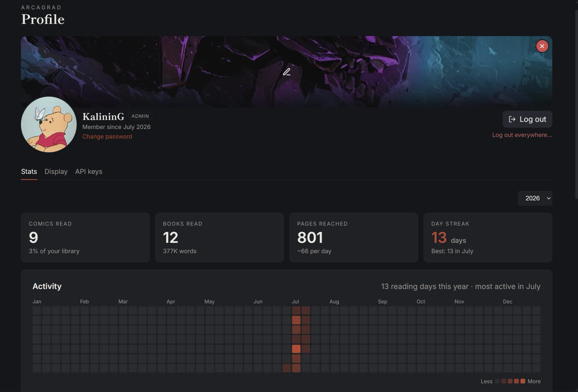This screenshot has width=578, height=392.
Task: Click the brightest legend swatch near More
Action: tap(523, 381)
